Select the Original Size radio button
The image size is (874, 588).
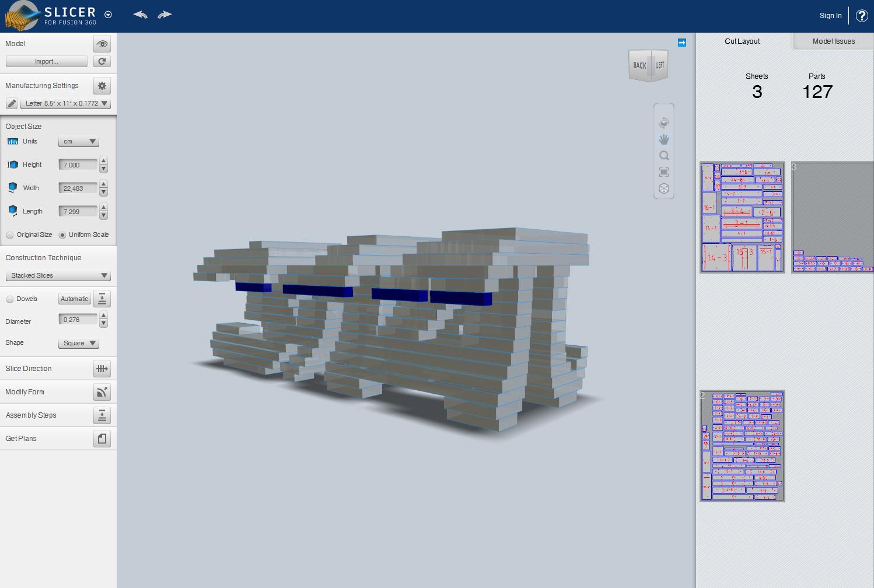pyautogui.click(x=10, y=235)
